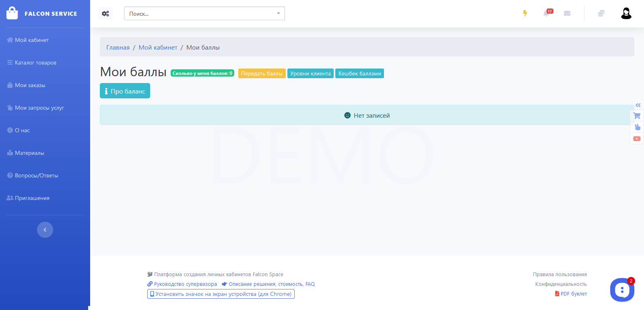Click the Главная breadcrumb link
The width and height of the screenshot is (644, 310).
tap(118, 48)
